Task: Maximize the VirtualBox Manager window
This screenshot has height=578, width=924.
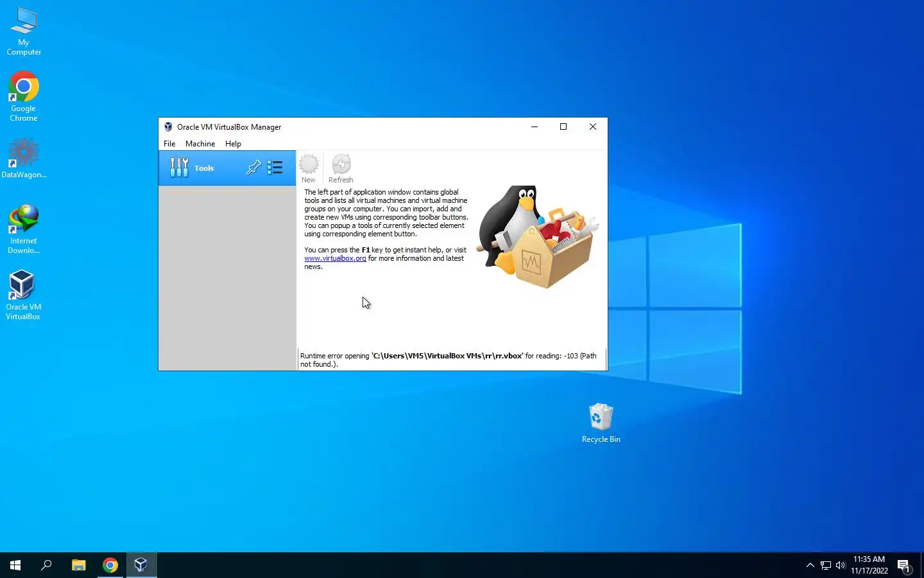Action: click(563, 127)
